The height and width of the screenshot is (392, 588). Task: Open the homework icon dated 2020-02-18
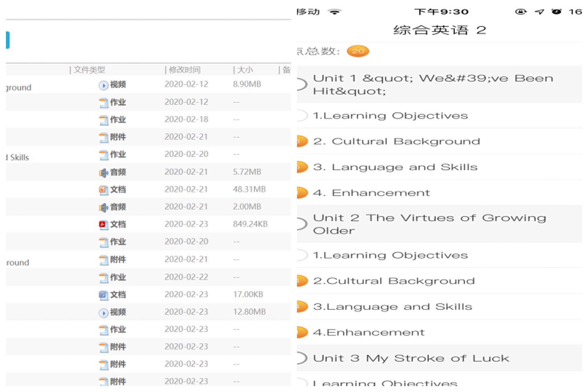tap(104, 120)
